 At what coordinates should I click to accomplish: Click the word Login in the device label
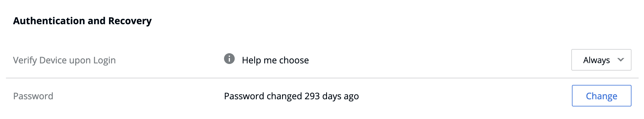(x=104, y=60)
